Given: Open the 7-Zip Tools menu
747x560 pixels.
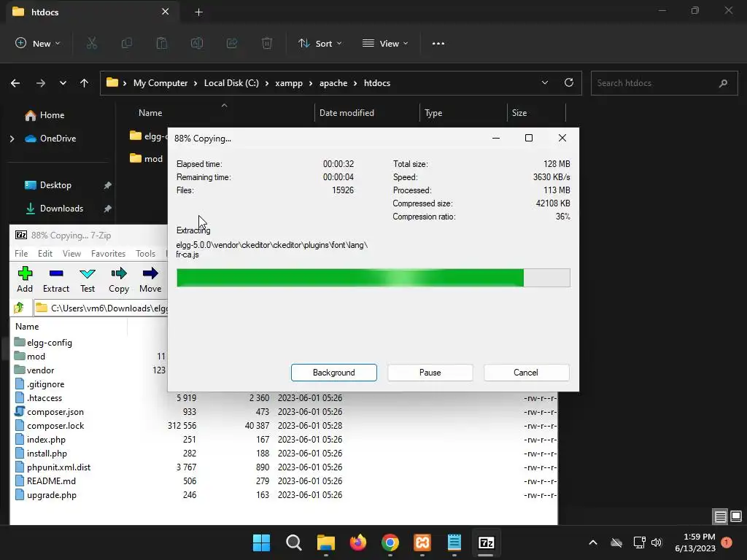Looking at the screenshot, I should point(145,253).
